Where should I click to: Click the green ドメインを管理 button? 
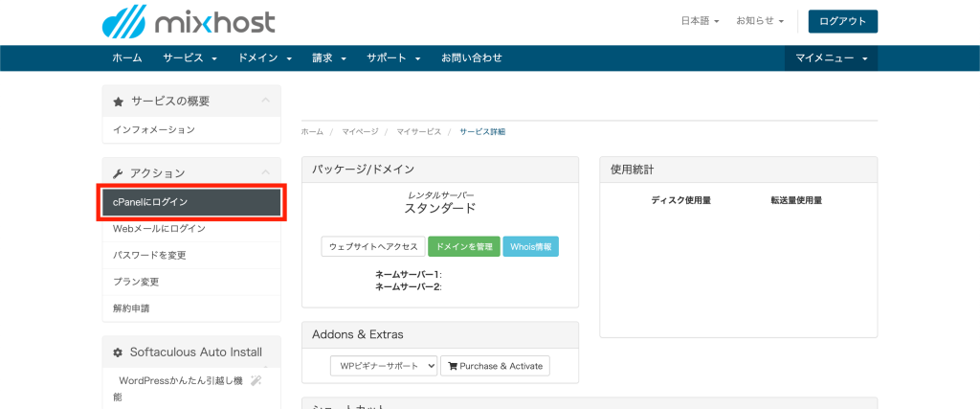464,246
